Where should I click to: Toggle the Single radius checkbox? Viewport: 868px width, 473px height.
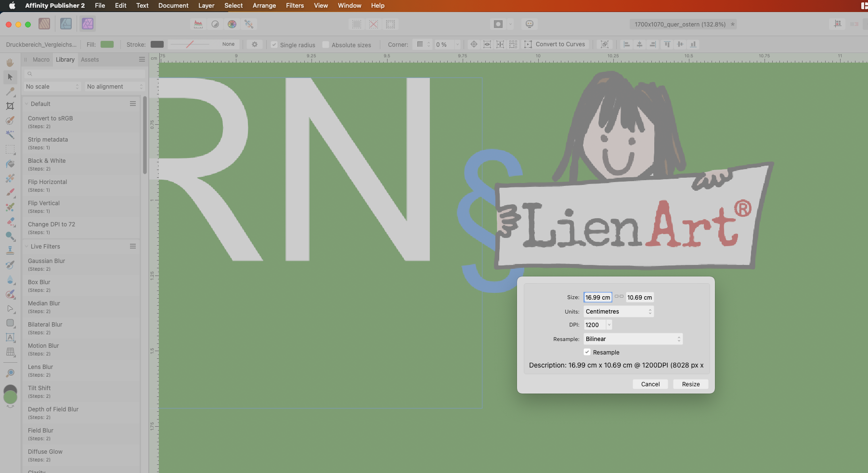pyautogui.click(x=274, y=45)
